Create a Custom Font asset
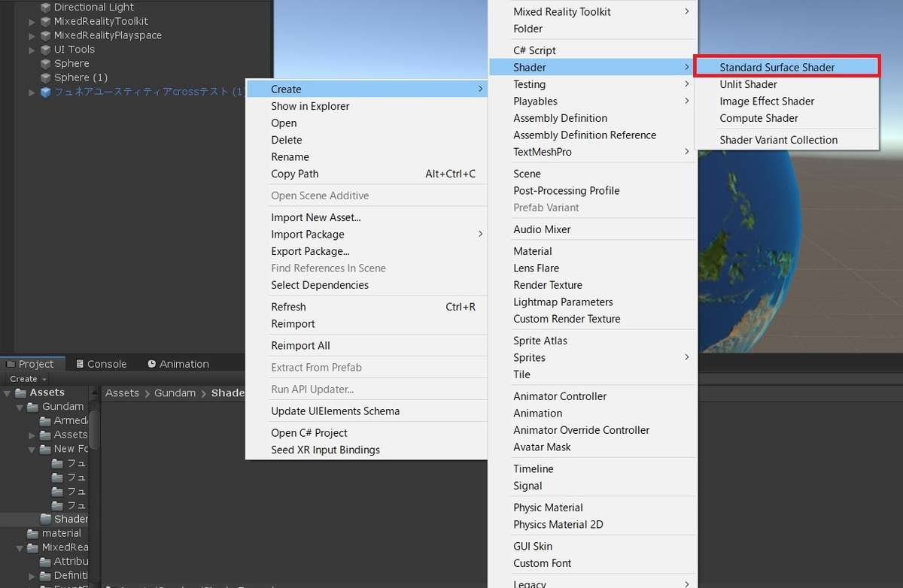The width and height of the screenshot is (903, 588). pos(593,563)
